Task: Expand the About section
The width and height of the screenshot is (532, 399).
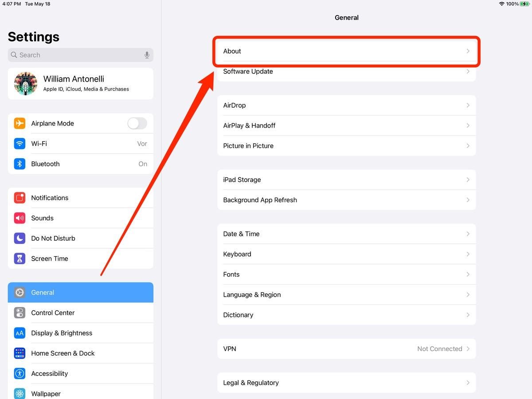Action: click(x=347, y=51)
